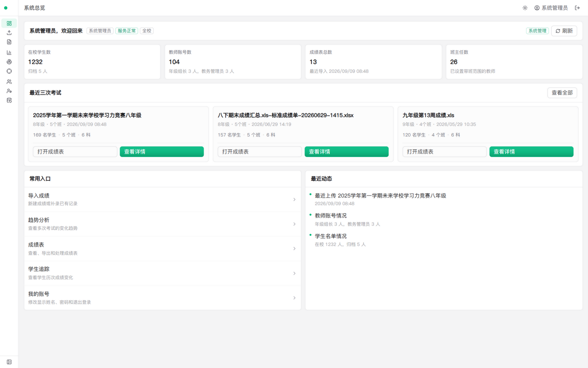Image resolution: width=588 pixels, height=368 pixels.
Task: Click the 系统管理员 role tag beside welcome
Action: [100, 31]
